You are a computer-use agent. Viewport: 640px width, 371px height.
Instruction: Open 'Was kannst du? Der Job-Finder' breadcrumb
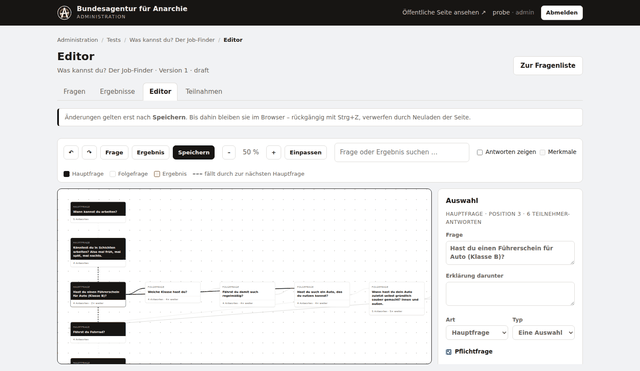click(x=172, y=40)
